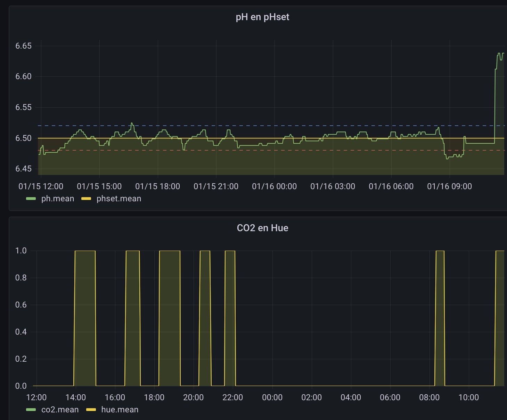Toggle the phset.mean series in the legend
This screenshot has width=507, height=420.
coord(118,199)
